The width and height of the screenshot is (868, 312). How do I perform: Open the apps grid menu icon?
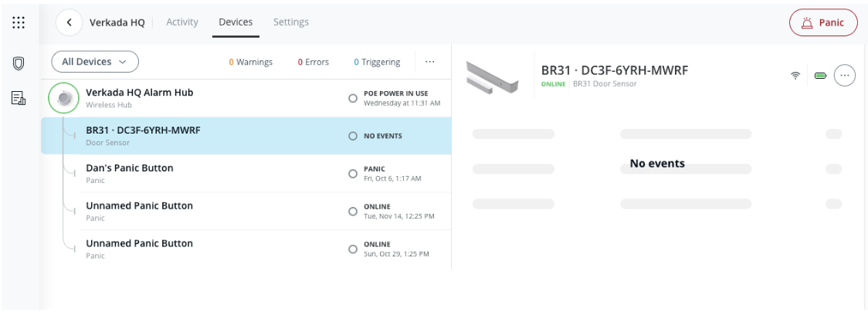point(19,22)
